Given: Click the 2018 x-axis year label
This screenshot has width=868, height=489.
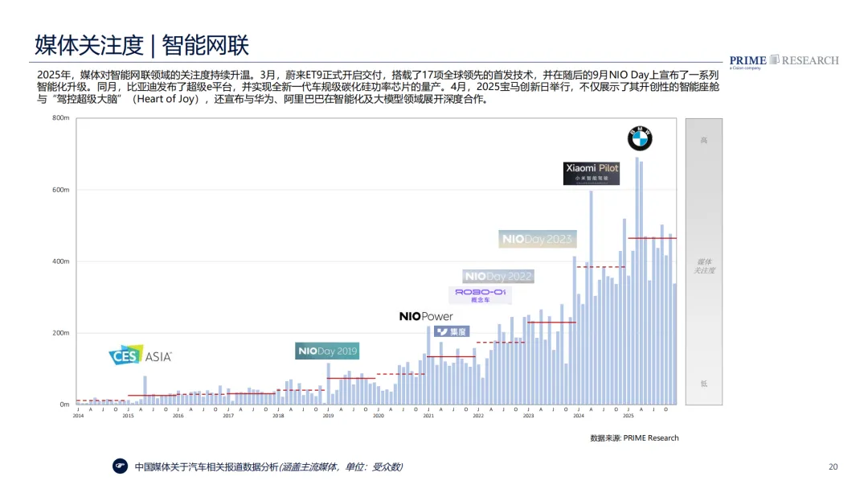Looking at the screenshot, I should (278, 415).
